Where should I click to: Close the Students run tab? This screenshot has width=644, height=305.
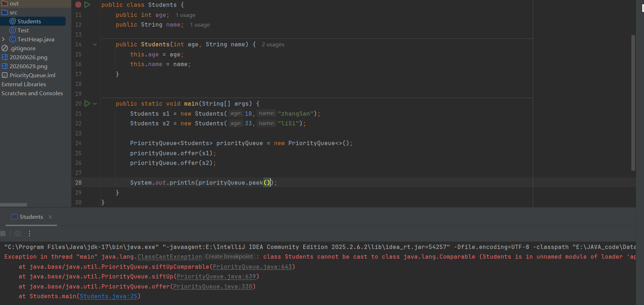(50, 217)
